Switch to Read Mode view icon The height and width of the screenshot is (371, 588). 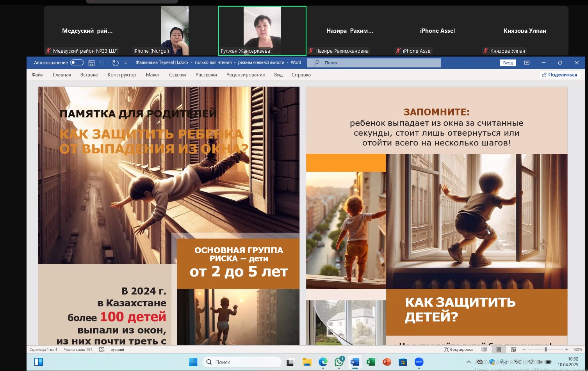484,350
